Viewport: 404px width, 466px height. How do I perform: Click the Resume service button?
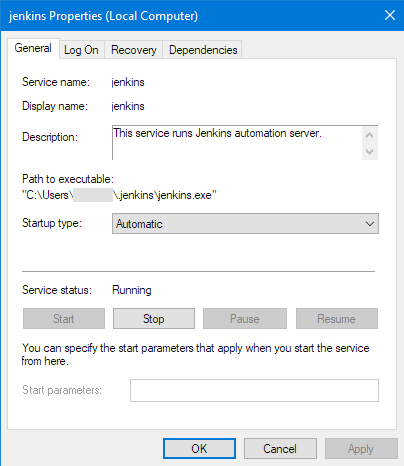337,319
